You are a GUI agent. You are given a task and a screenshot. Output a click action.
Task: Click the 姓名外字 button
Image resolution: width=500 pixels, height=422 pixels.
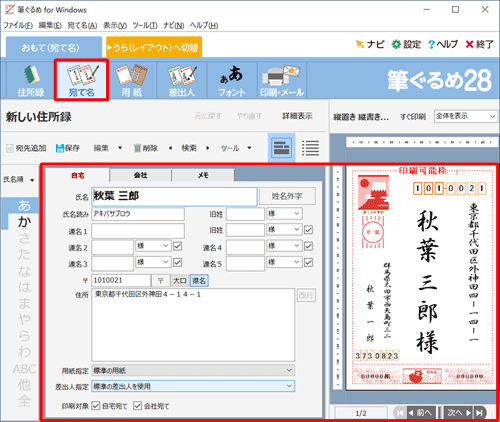click(x=287, y=196)
